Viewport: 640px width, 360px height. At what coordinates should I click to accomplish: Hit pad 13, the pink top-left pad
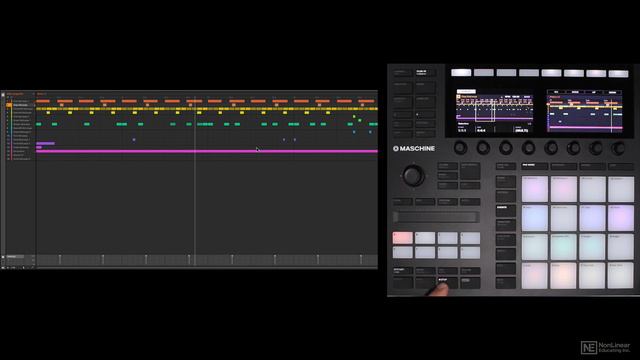tap(535, 189)
